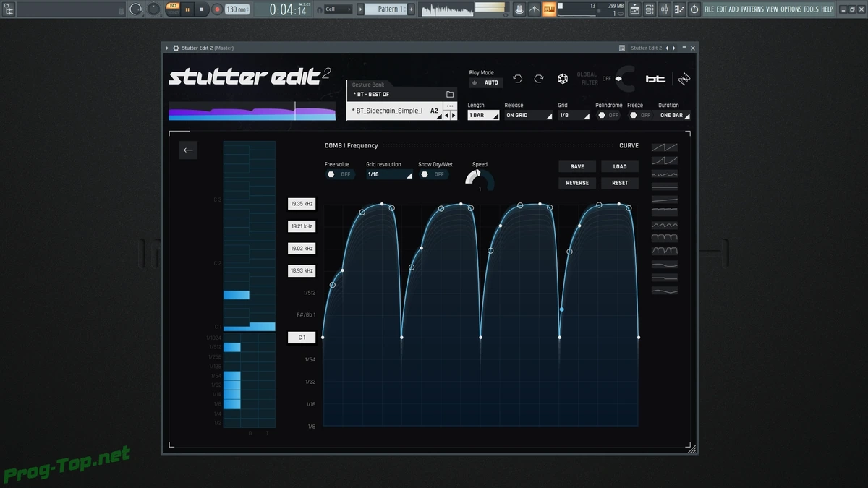The image size is (868, 488).
Task: Click the REVERSE curve button
Action: (577, 183)
